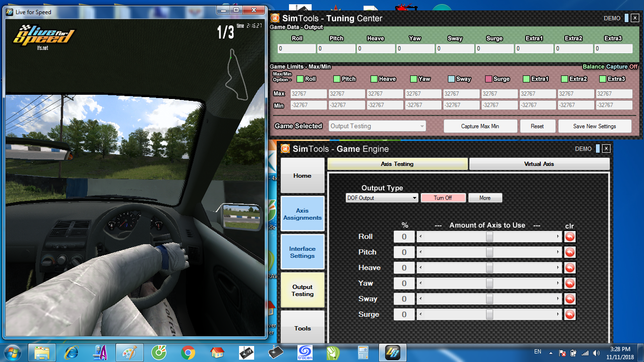The image size is (644, 362).
Task: Toggle the blue Sway Max/Min option square
Action: (451, 79)
